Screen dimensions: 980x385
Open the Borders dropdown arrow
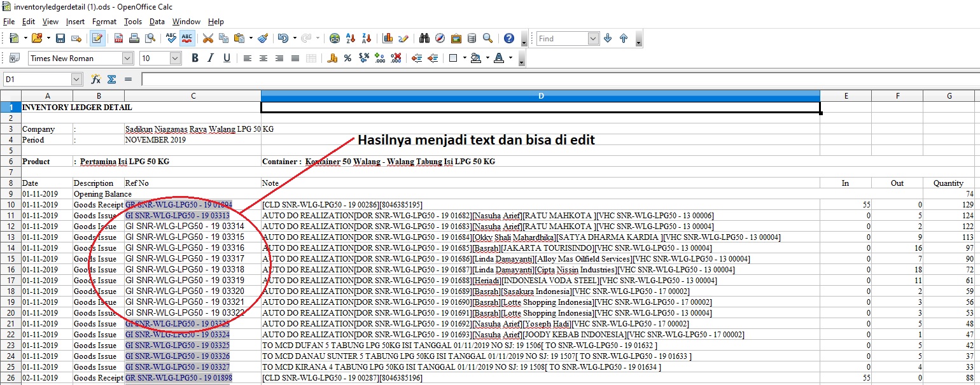tap(463, 58)
